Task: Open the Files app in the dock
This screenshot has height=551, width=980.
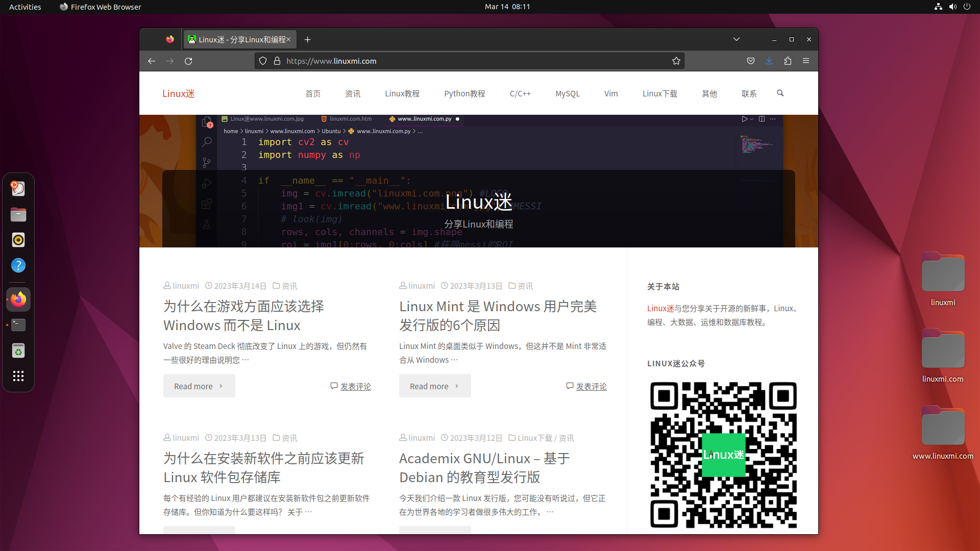Action: coord(18,215)
